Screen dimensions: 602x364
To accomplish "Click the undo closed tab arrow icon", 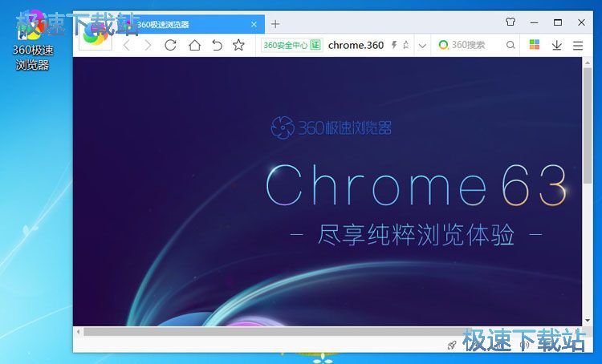I will click(x=217, y=45).
